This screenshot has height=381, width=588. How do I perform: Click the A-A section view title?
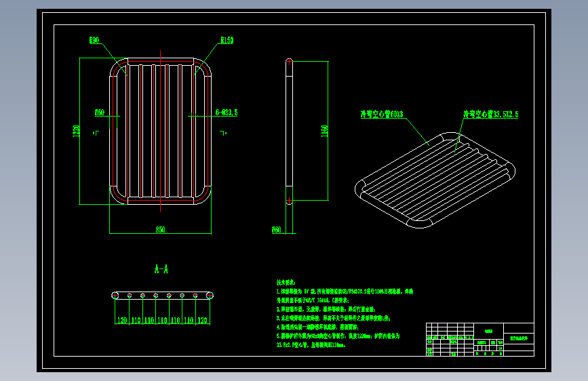161,269
